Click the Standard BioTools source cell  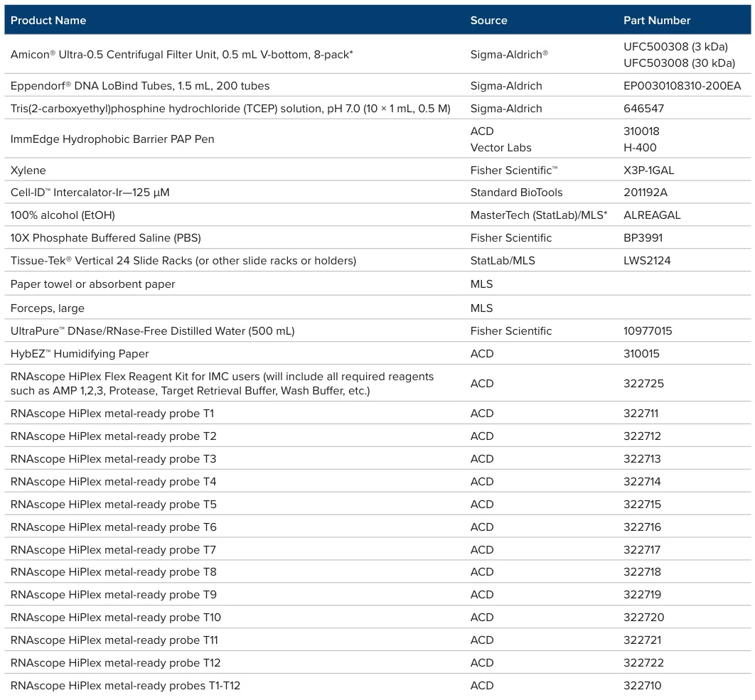pyautogui.click(x=516, y=193)
